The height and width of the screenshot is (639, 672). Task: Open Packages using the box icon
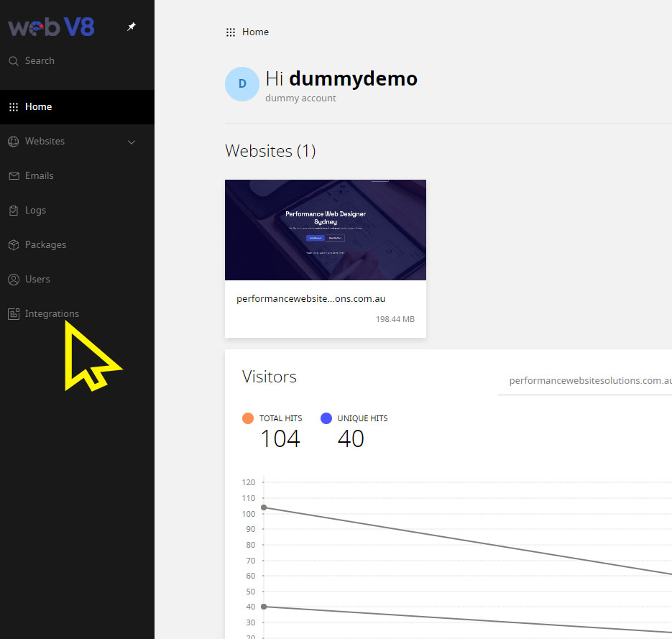coord(14,244)
